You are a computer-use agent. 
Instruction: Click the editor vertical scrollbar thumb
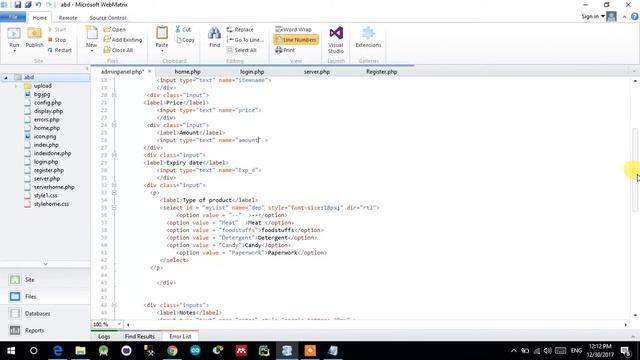tap(635, 169)
